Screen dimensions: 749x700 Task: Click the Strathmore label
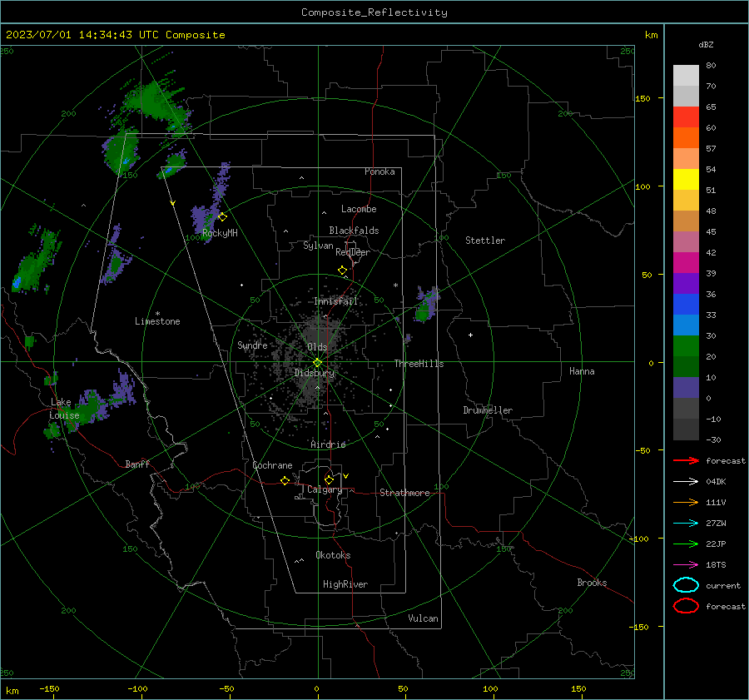coord(404,493)
